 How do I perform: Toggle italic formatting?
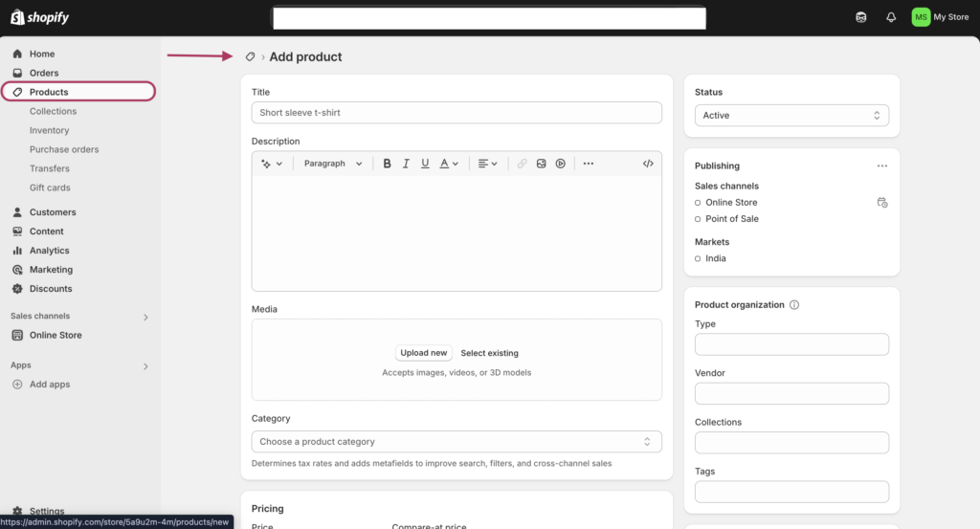(x=406, y=164)
